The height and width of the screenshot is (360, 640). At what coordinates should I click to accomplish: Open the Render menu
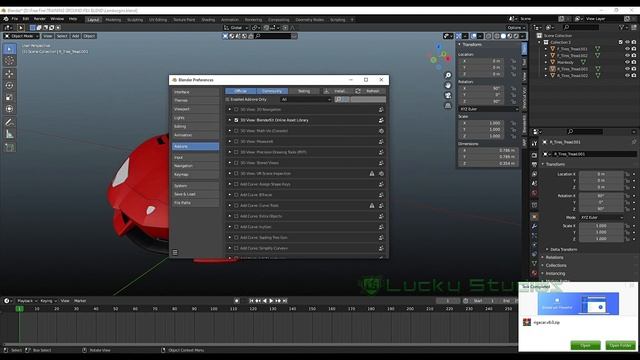point(40,19)
